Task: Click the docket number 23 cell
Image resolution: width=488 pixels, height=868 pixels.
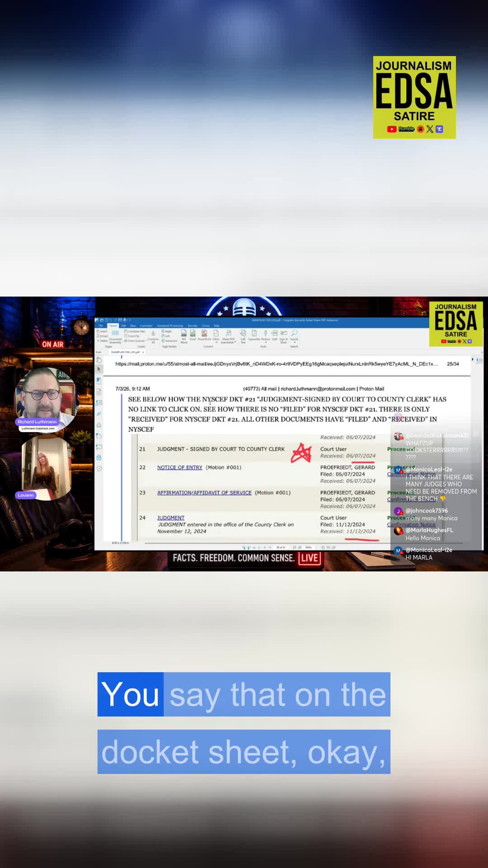Action: pyautogui.click(x=142, y=493)
